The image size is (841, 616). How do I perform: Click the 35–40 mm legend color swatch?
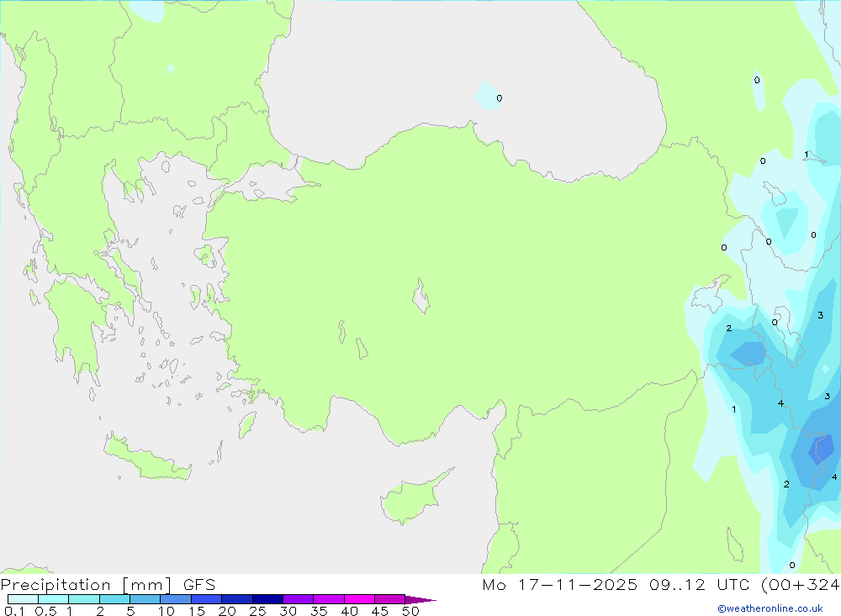coord(329,599)
